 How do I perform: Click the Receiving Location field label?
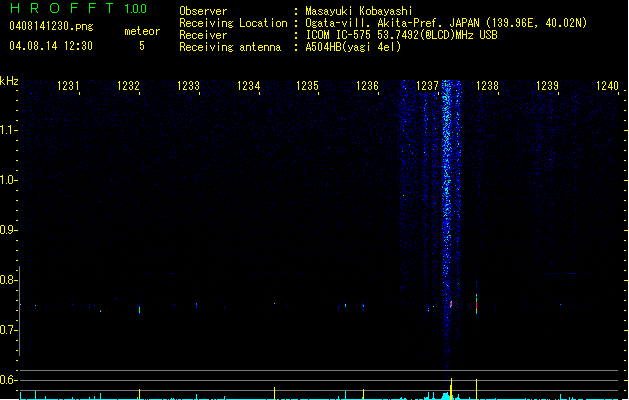click(233, 23)
